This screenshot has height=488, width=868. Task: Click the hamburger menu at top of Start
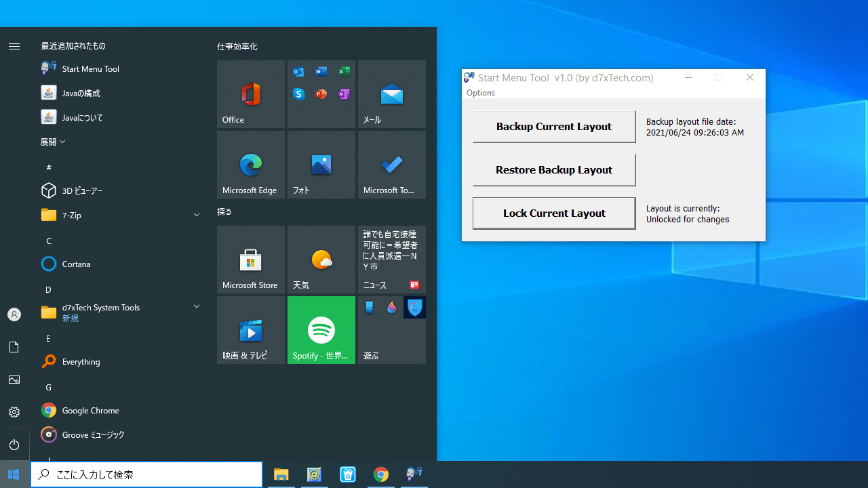point(14,46)
